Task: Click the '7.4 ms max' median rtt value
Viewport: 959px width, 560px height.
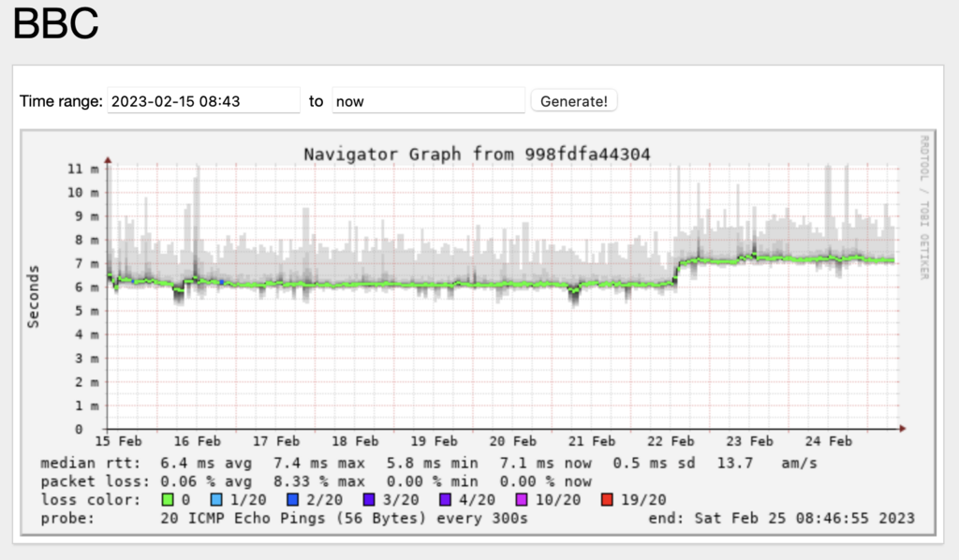Action: point(318,463)
